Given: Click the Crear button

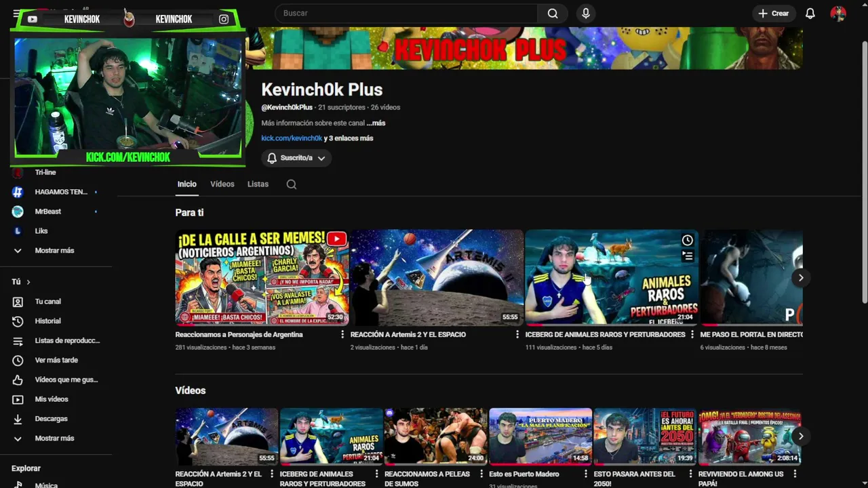Looking at the screenshot, I should pyautogui.click(x=774, y=14).
